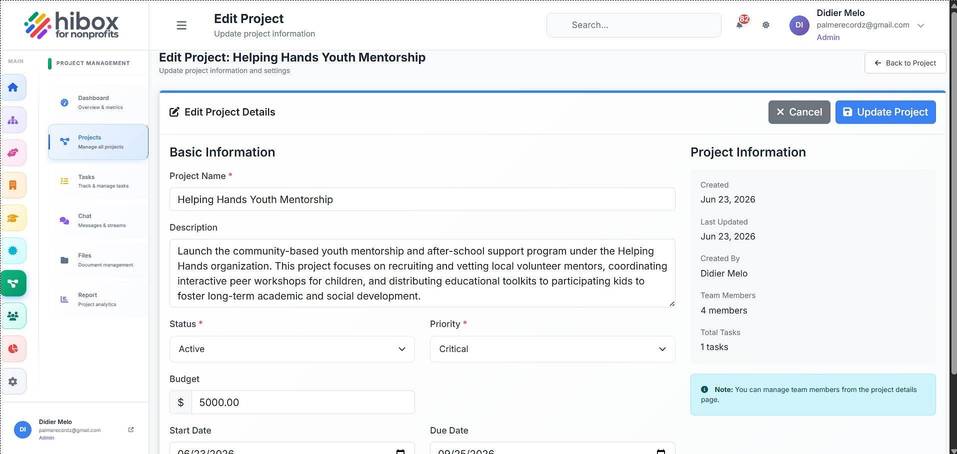Open settings gear in left rail
Viewport: 957px width, 454px height.
(13, 381)
